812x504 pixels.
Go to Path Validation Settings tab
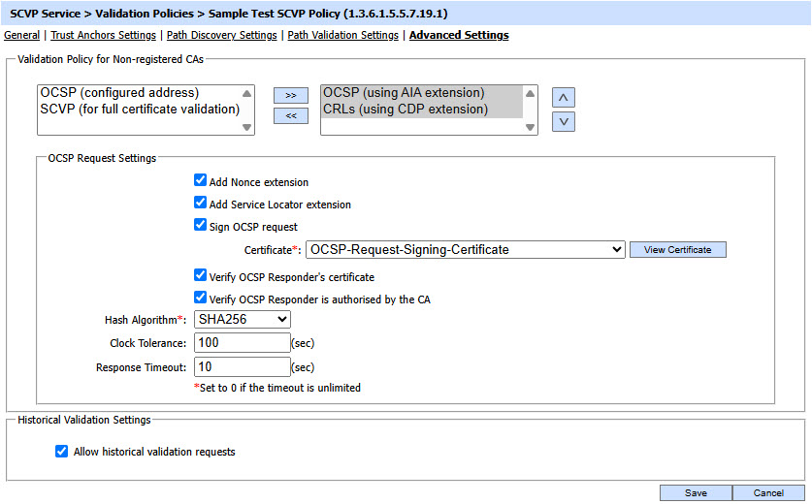342,35
